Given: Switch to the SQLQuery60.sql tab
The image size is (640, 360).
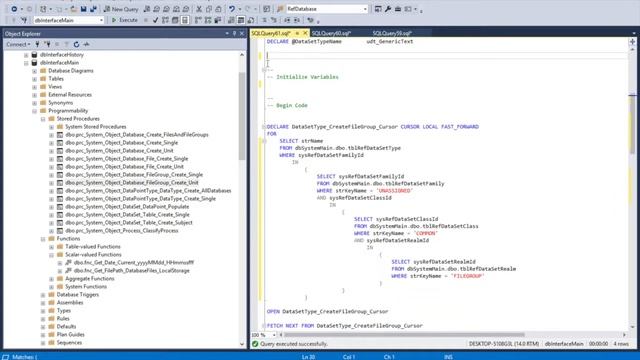Looking at the screenshot, I should point(331,33).
